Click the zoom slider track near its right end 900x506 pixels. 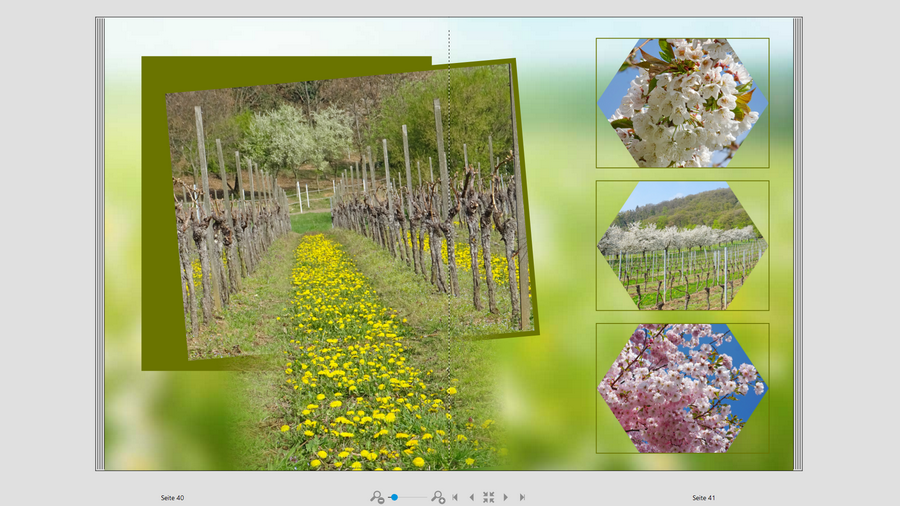click(424, 497)
